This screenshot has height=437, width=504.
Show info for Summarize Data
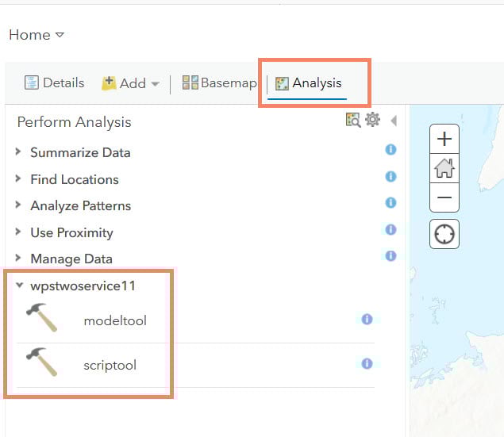pos(391,149)
